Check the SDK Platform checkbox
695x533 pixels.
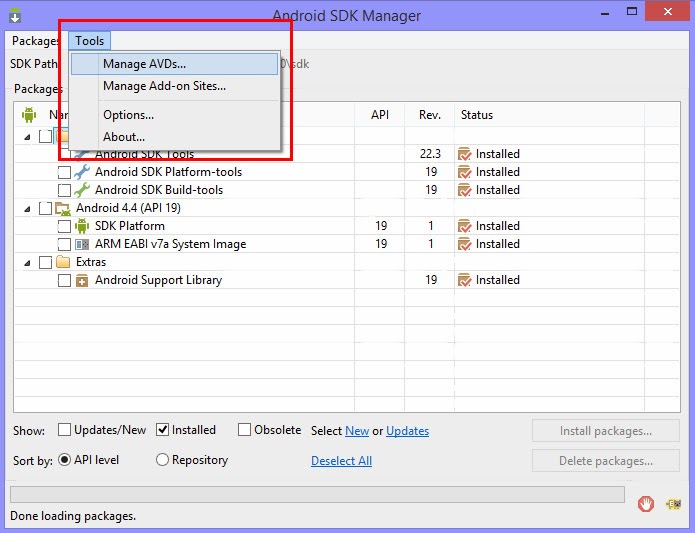(x=64, y=226)
